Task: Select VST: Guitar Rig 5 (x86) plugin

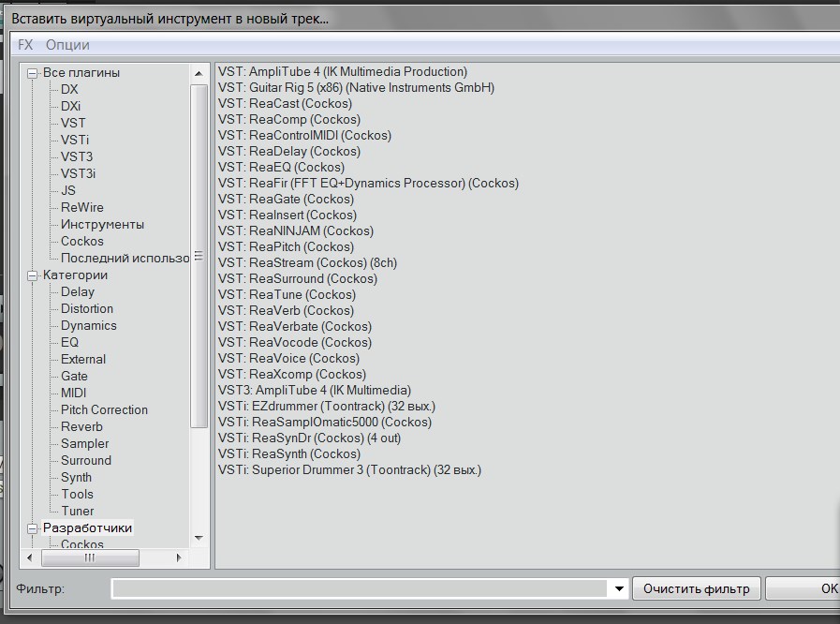Action: pos(356,88)
